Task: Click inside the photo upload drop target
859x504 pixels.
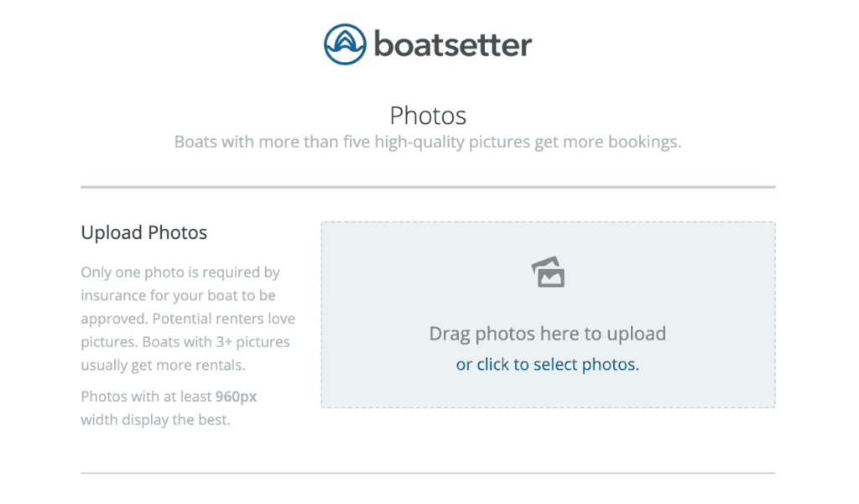Action: [548, 314]
